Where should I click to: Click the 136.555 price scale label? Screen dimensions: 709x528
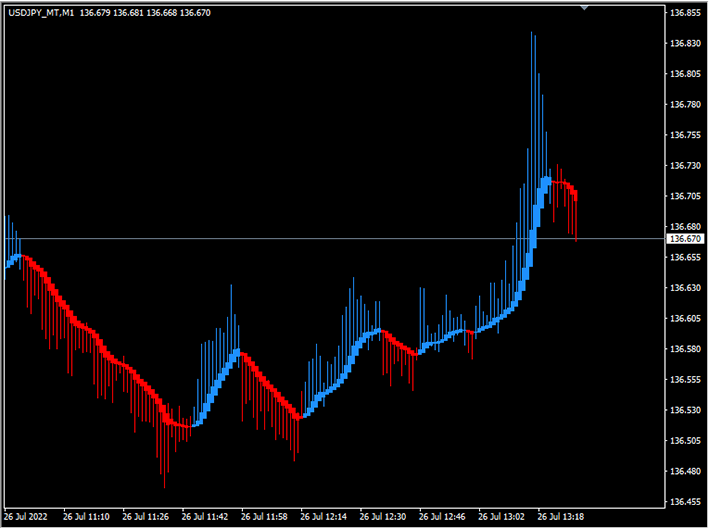(685, 379)
